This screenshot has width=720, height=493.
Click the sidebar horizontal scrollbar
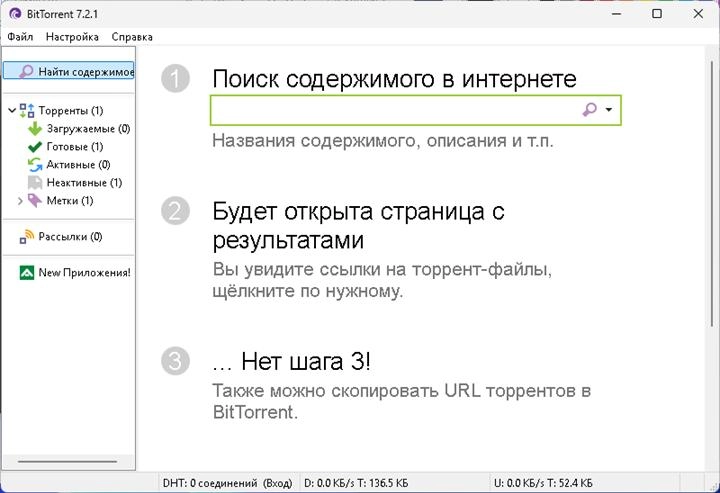[x=68, y=461]
